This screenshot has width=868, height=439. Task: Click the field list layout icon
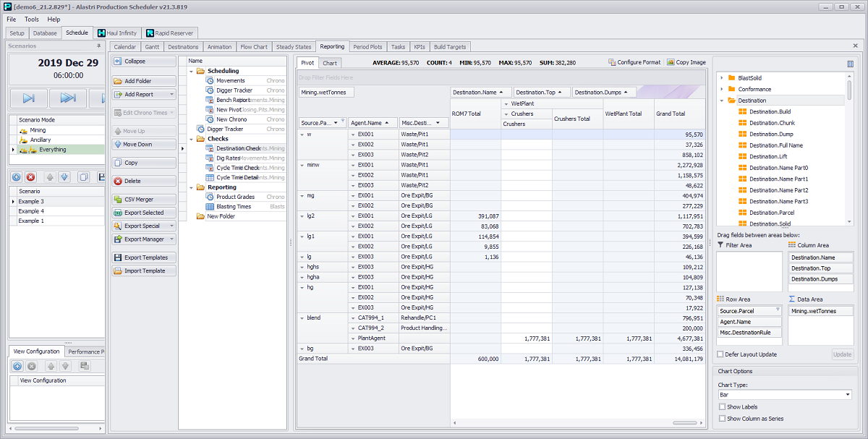[850, 64]
